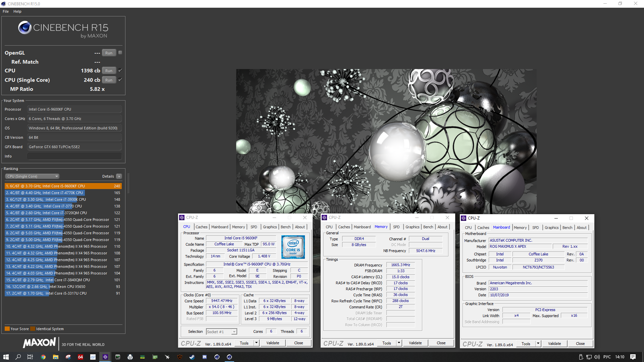Image resolution: width=644 pixels, height=362 pixels.
Task: Open the Socket #1 selection dropdown
Action: coord(222,332)
